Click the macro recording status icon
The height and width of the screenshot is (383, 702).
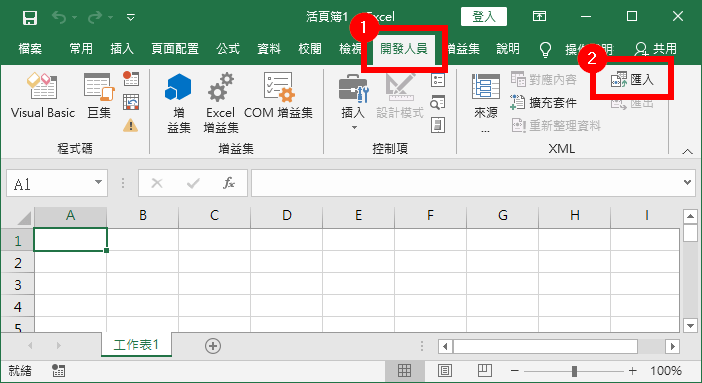pyautogui.click(x=58, y=370)
